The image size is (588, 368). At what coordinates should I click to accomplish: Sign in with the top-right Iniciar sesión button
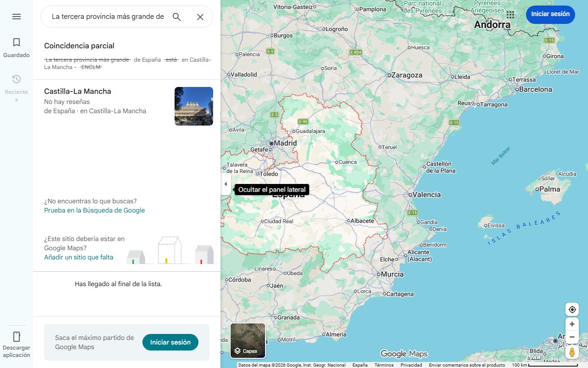550,14
